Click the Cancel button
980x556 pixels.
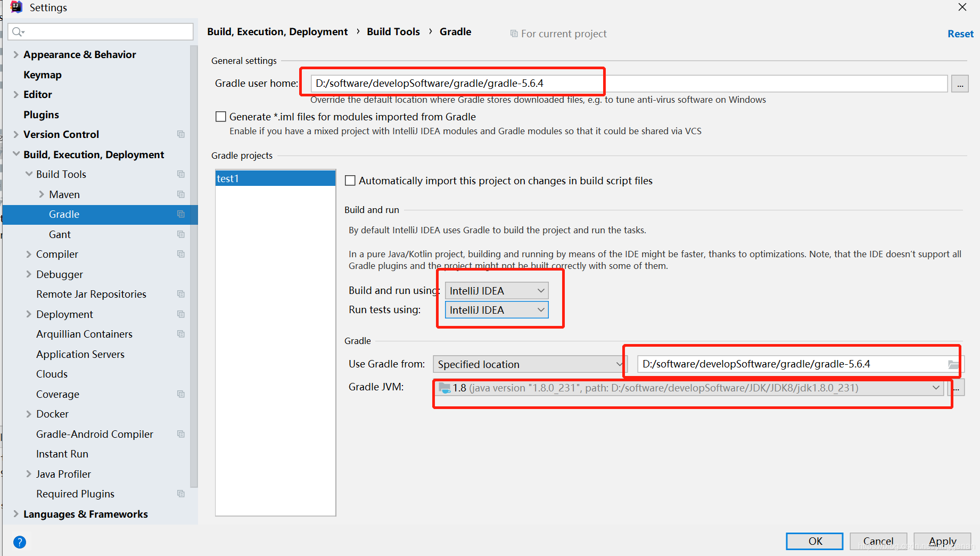(x=878, y=541)
